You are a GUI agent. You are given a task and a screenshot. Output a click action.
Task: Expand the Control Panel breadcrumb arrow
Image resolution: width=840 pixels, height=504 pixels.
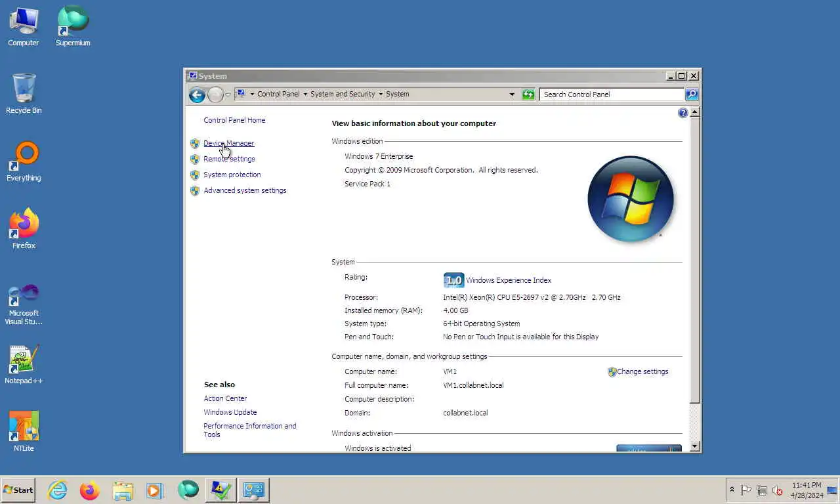[x=305, y=94]
